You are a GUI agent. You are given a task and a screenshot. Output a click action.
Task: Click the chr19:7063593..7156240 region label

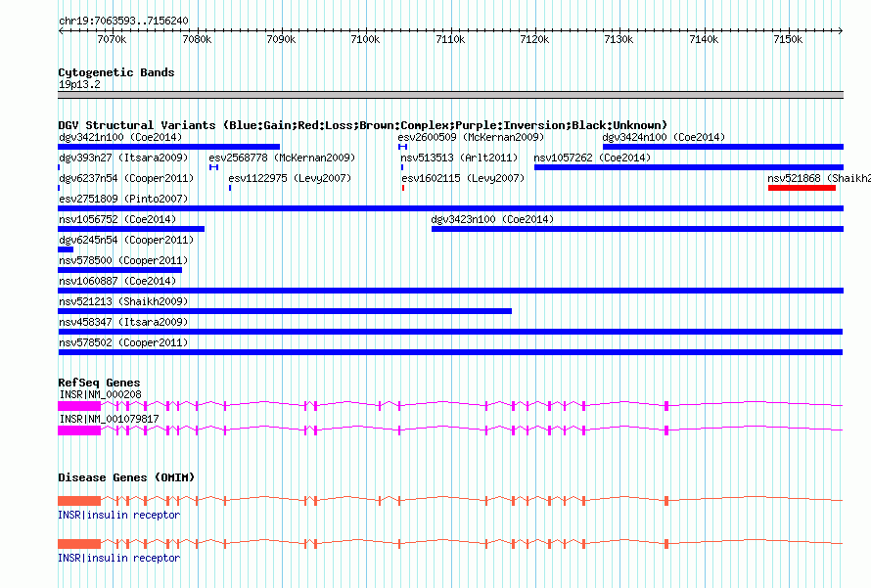tap(123, 21)
